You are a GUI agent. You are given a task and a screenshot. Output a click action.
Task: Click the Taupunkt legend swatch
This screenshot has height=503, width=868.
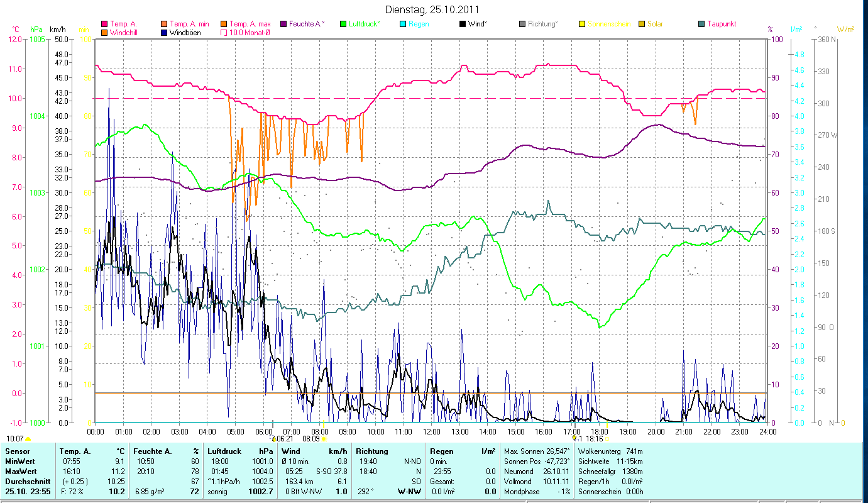(701, 25)
